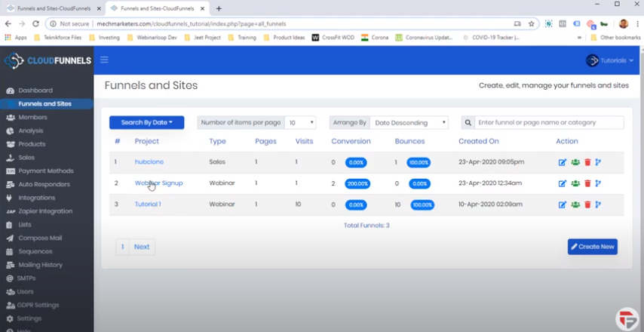Click the Create New button
Image resolution: width=644 pixels, height=332 pixels.
592,247
